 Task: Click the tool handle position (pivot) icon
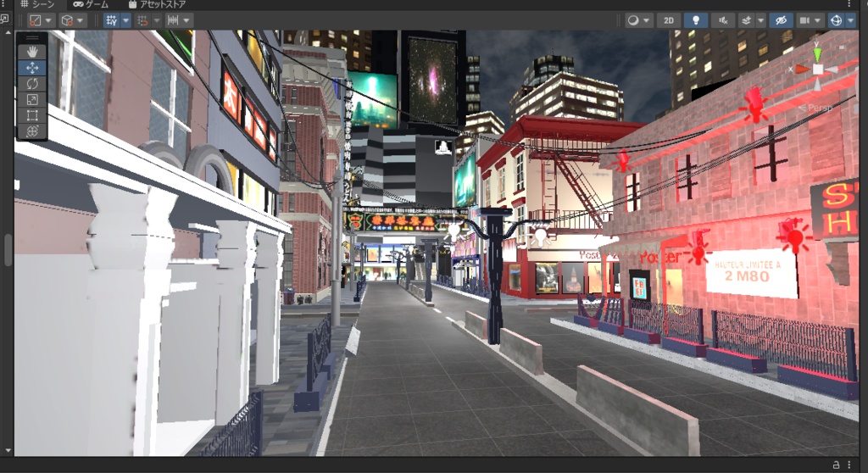pos(35,20)
